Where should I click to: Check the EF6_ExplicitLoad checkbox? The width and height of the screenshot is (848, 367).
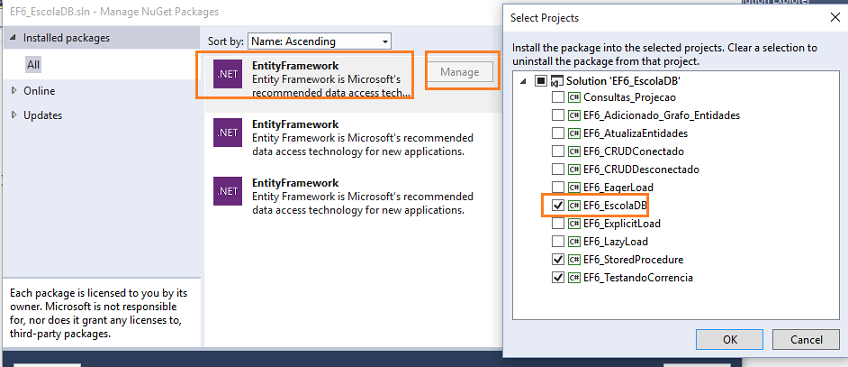point(558,224)
